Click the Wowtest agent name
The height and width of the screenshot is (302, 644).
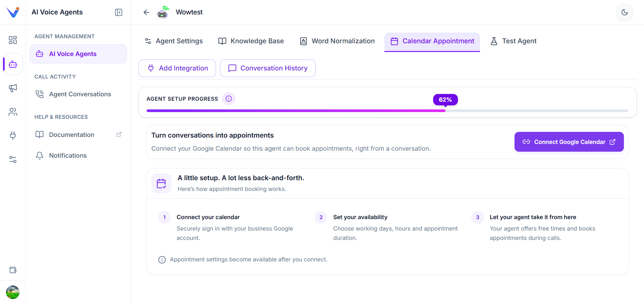pos(189,12)
